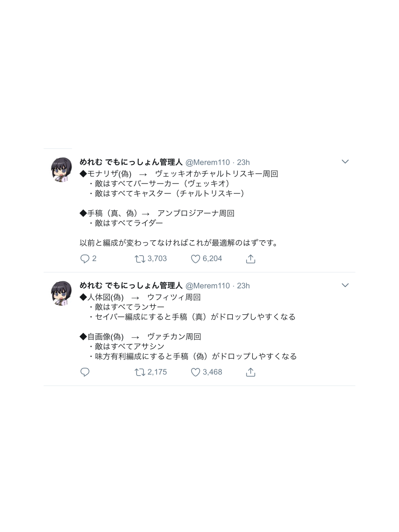This screenshot has height=532, width=399.
Task: Open めれむ display name on first tweet
Action: click(x=131, y=162)
